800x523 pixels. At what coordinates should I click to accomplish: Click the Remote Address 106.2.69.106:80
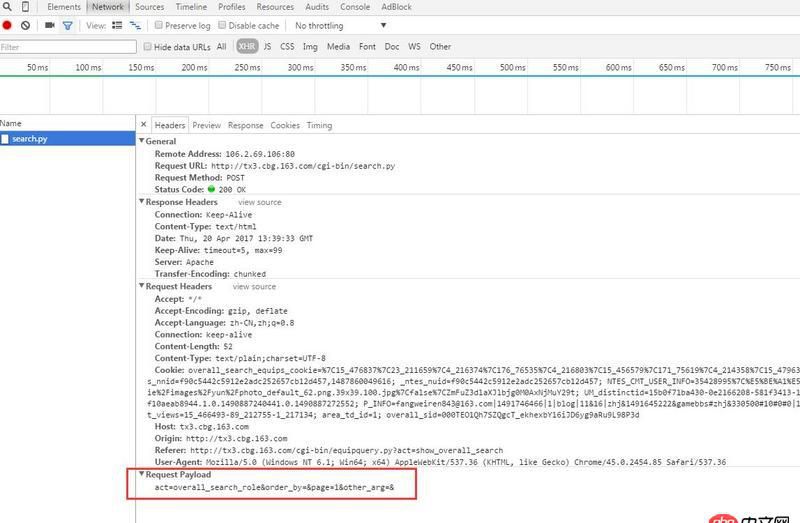click(x=260, y=154)
